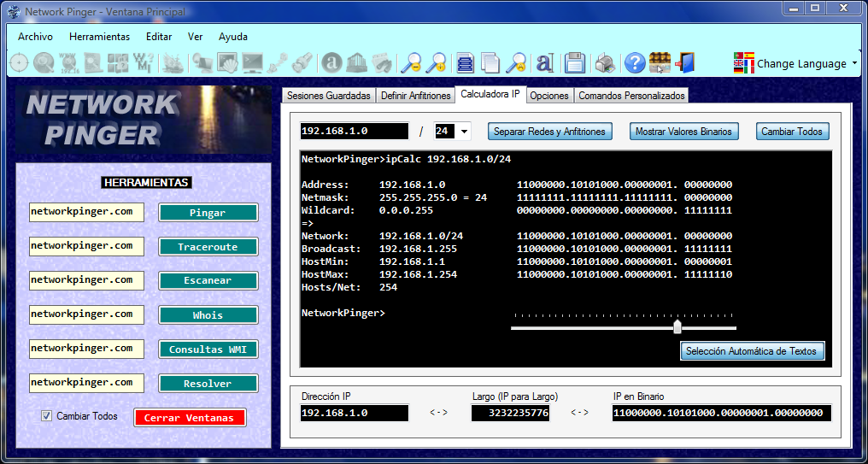Click the www 192.16 lookup toolbar icon
The height and width of the screenshot is (464, 868).
pyautogui.click(x=68, y=62)
